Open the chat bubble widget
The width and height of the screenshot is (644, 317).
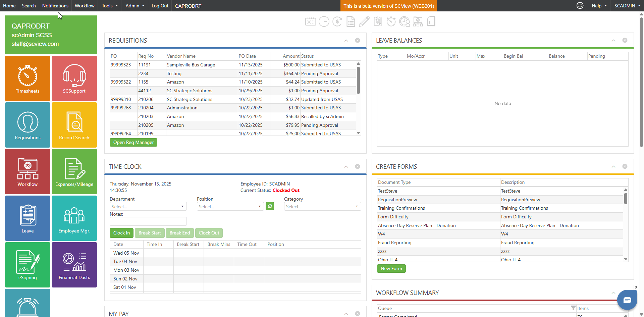pos(627,300)
